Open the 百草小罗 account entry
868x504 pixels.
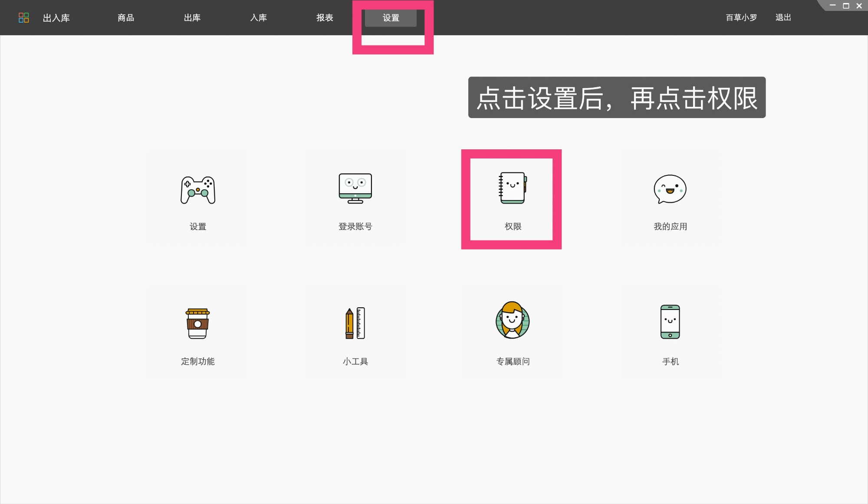(x=740, y=18)
